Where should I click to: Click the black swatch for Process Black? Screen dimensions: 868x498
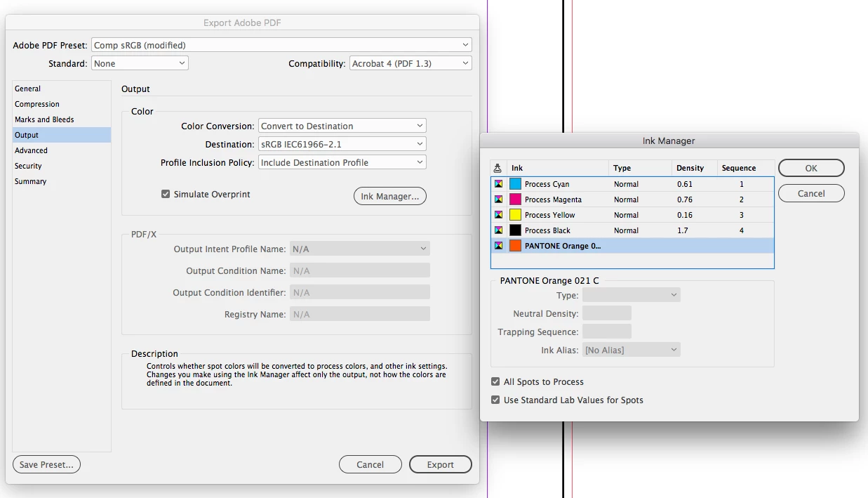(516, 230)
